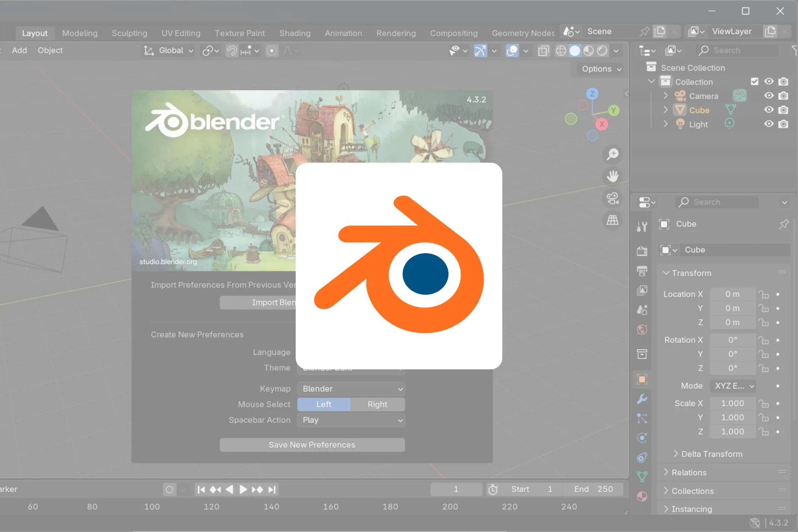This screenshot has width=798, height=532.
Task: Click the Save New Preferences button
Action: (x=312, y=445)
